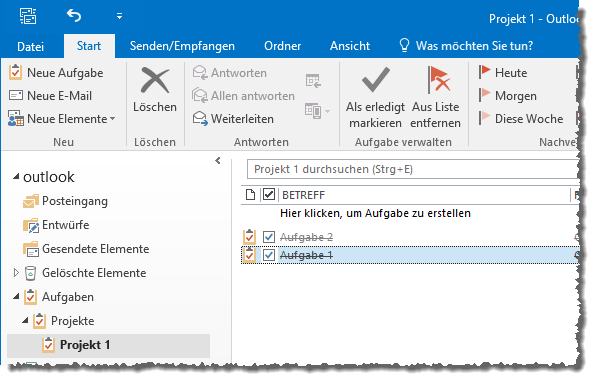Screen dimensions: 597x384
Task: Click the task icon of Aufgabe 1
Action: (x=249, y=255)
